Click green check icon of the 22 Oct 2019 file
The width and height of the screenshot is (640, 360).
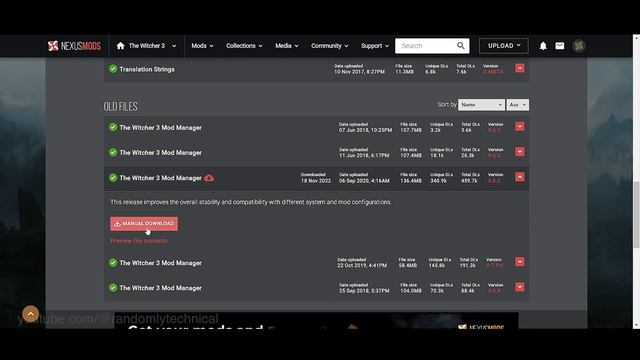[113, 262]
